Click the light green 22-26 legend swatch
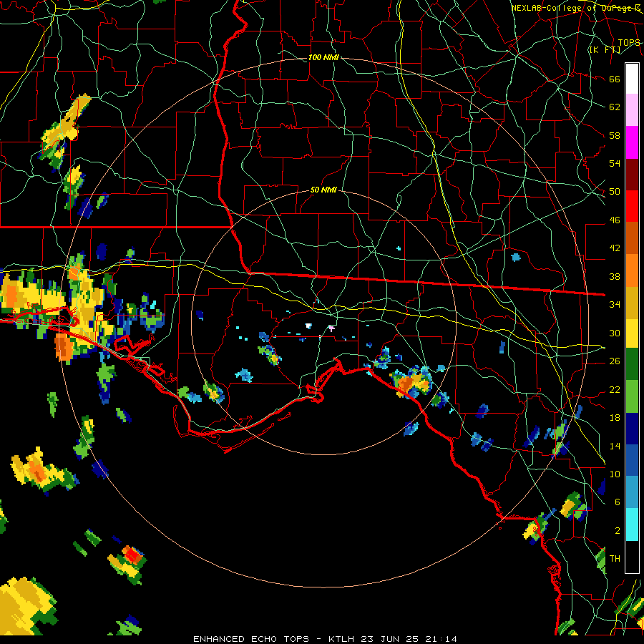The width and height of the screenshot is (644, 644). pyautogui.click(x=632, y=396)
